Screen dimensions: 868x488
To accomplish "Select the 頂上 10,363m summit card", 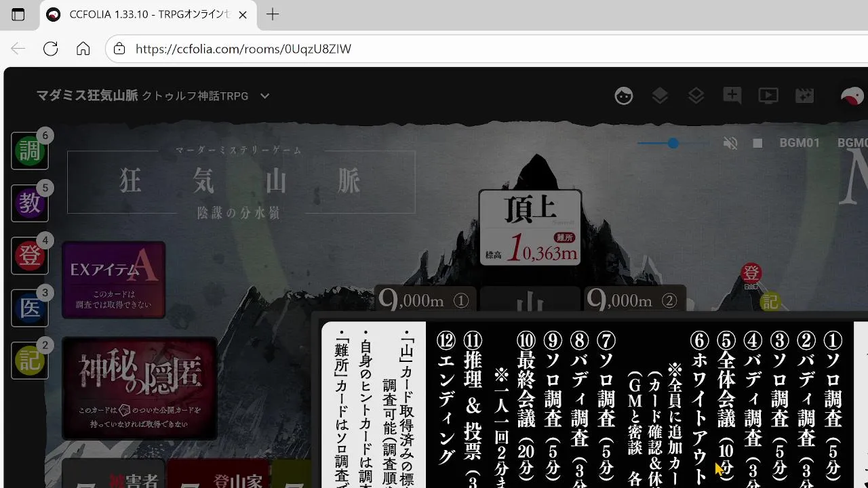I will (530, 228).
